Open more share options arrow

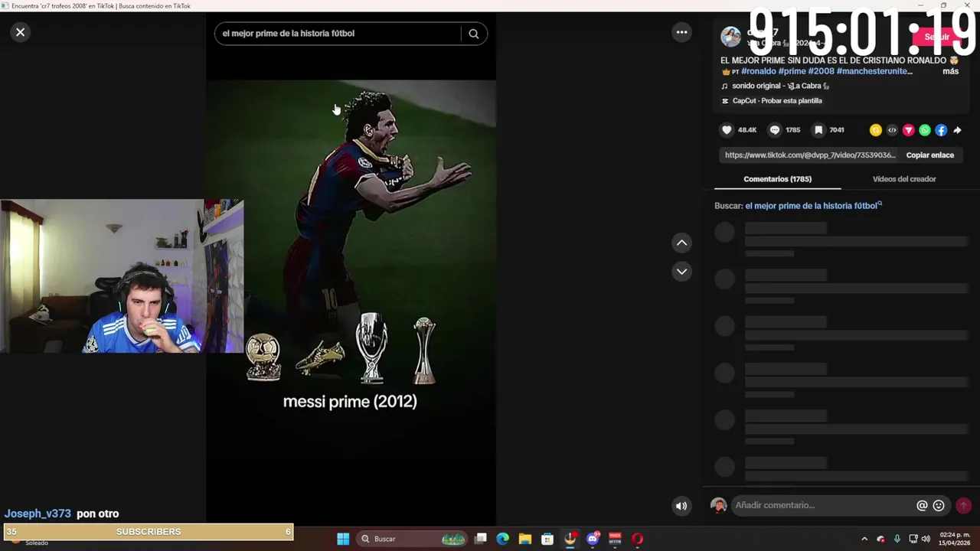pos(957,130)
